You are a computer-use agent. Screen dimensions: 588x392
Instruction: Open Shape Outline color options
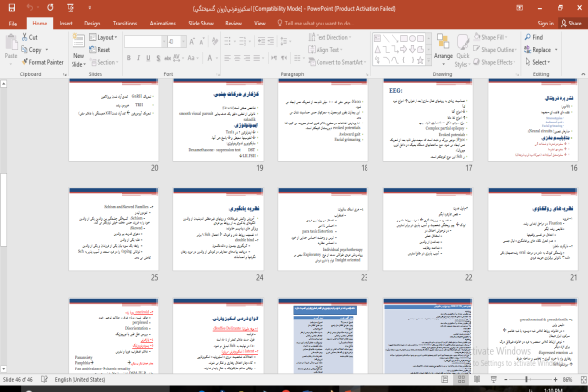click(x=495, y=50)
